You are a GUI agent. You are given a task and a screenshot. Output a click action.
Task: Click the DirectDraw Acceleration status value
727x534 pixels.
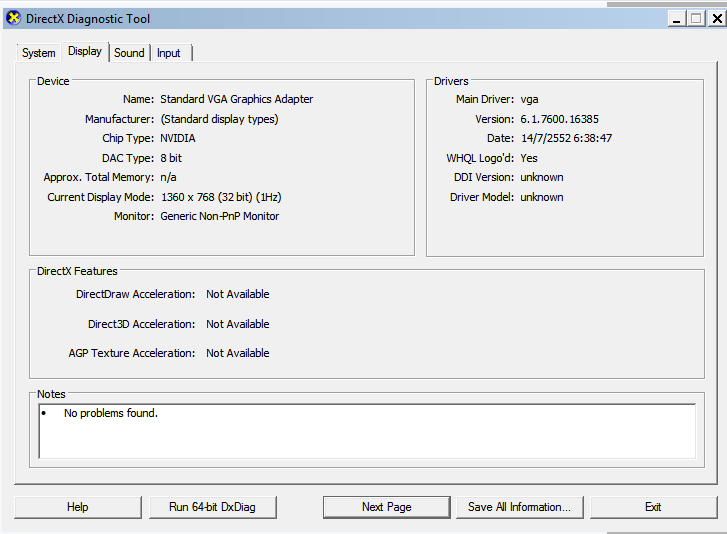click(238, 294)
